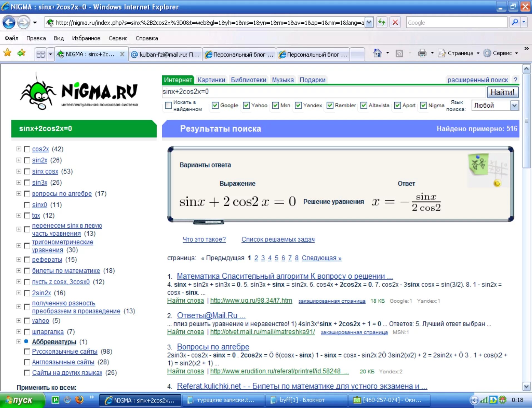The width and height of the screenshot is (532, 408).
Task: Open Список решаемых задач link
Action: click(278, 239)
